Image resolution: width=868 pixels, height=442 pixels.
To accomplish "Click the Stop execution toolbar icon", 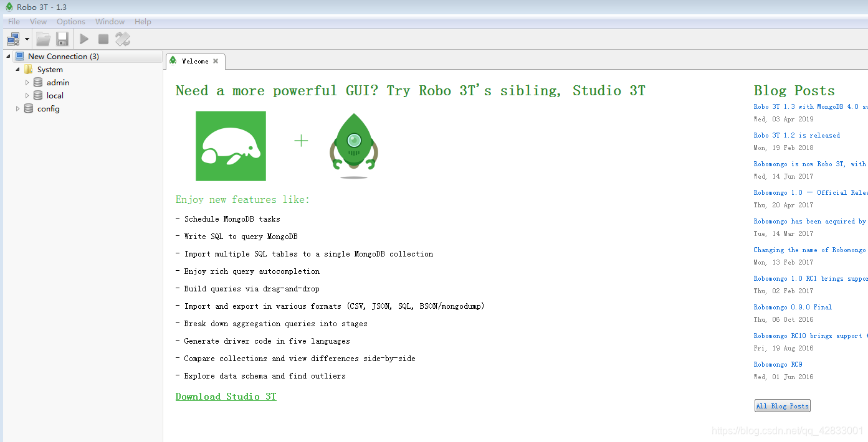I will 103,39.
